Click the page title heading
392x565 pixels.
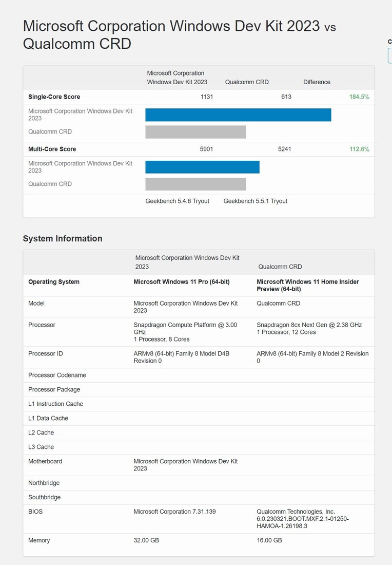[x=179, y=34]
